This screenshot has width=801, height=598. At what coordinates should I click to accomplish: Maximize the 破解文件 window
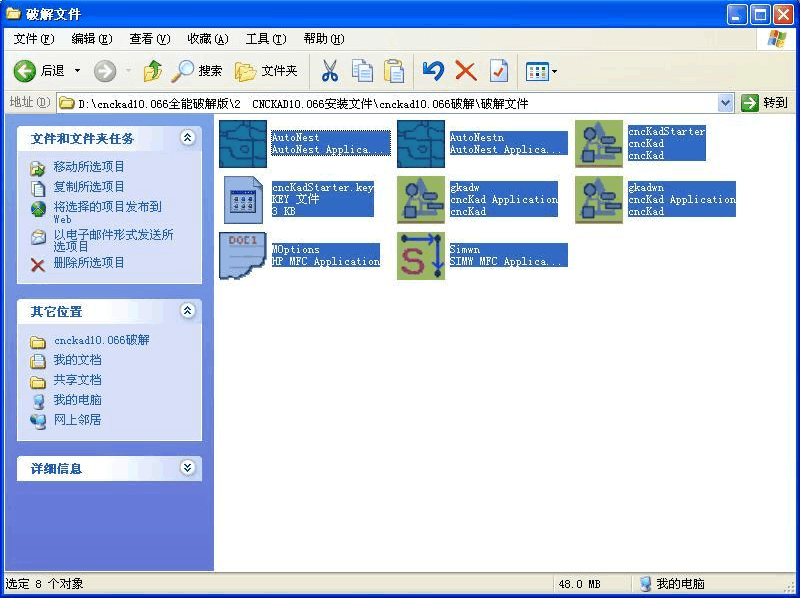(760, 14)
